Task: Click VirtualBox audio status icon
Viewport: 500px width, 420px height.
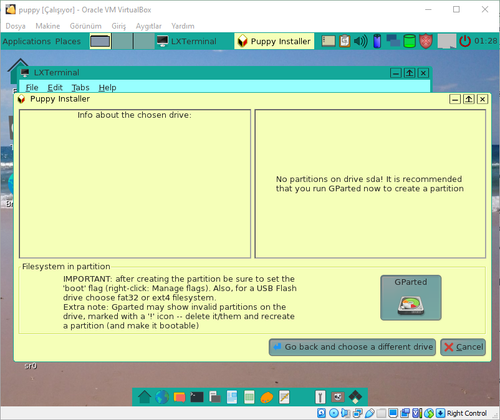Action: [x=345, y=413]
